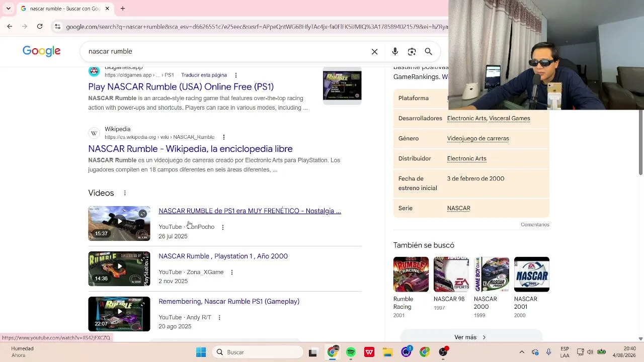Open the NASCAR 2001 related search
Image resolution: width=644 pixels, height=362 pixels.
click(x=532, y=288)
